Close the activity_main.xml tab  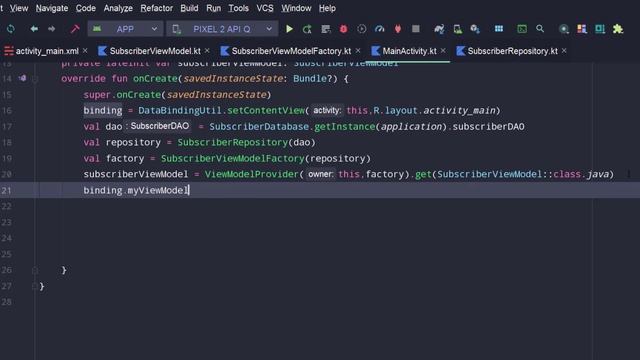(x=85, y=51)
